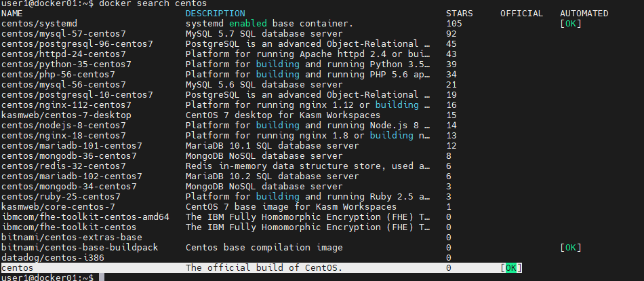
Task: Click the 'MySQL 5.6 SQL database server' description
Action: pos(264,85)
